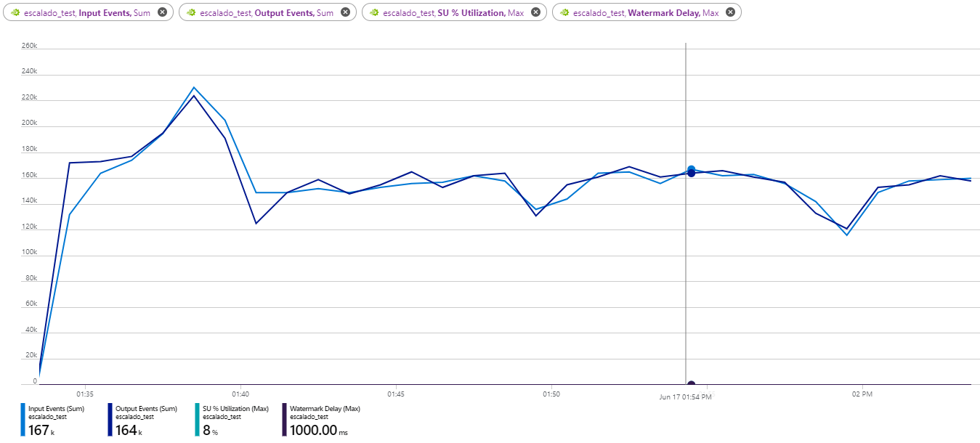Screen dimensions: 980x443
Task: Click the Jun 17 01:54 PM time marker label
Action: [685, 397]
